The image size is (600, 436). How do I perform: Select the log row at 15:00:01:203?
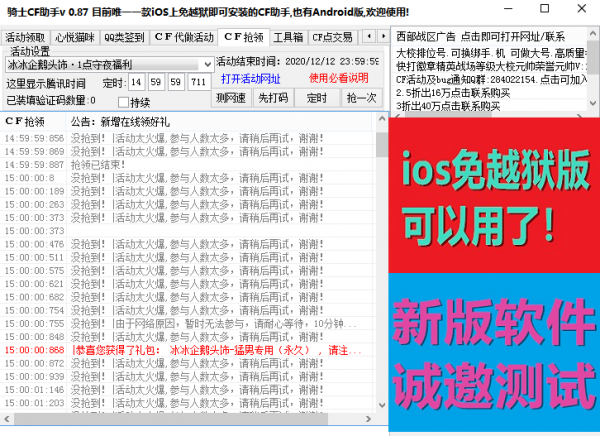click(188, 403)
